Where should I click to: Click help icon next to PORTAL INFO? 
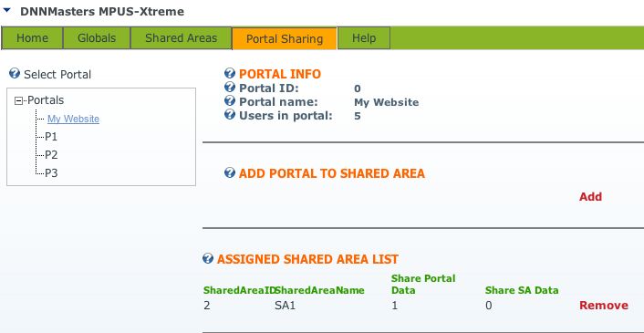point(230,74)
